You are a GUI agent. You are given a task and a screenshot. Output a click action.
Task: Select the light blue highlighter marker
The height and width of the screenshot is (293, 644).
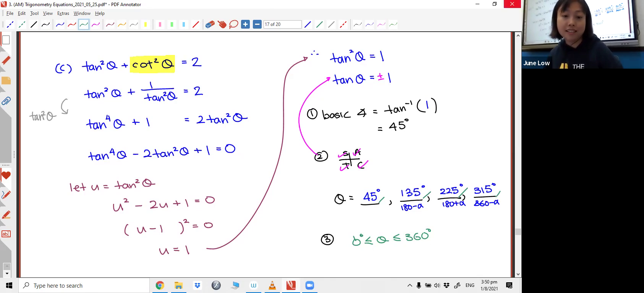[x=184, y=24]
